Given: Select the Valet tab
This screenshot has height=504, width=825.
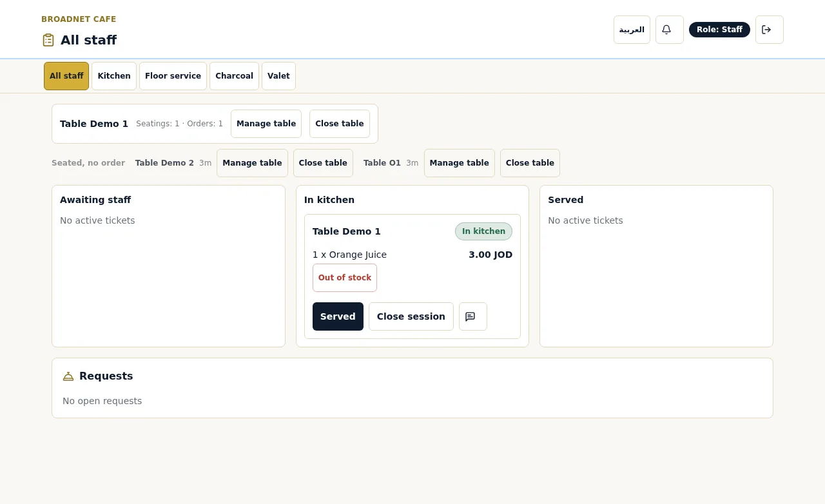Looking at the screenshot, I should [x=278, y=76].
